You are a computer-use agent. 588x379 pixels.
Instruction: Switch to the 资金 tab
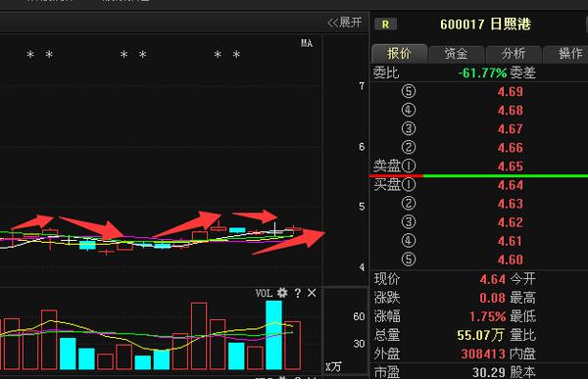[457, 54]
